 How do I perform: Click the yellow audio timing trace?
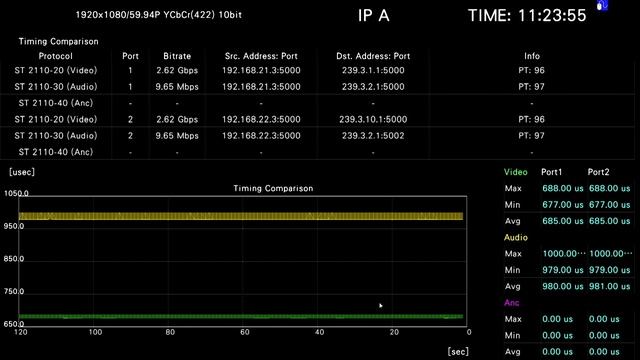click(x=241, y=216)
